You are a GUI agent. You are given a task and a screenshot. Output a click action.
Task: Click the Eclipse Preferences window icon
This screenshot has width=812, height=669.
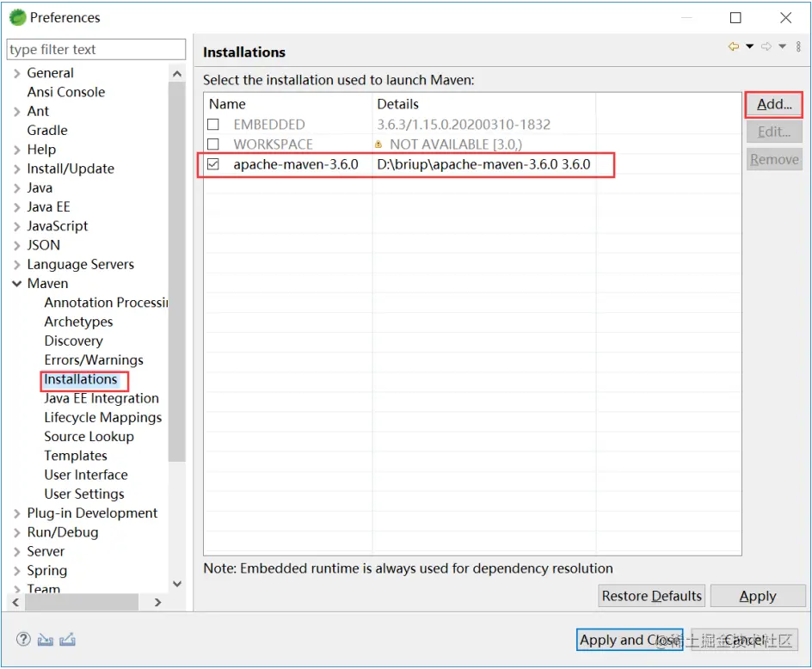point(17,17)
